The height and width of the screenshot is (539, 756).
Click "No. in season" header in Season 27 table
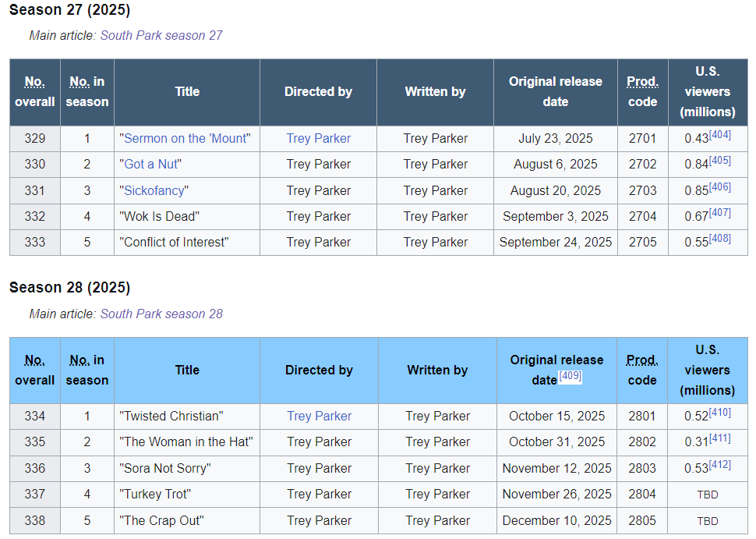click(x=87, y=92)
